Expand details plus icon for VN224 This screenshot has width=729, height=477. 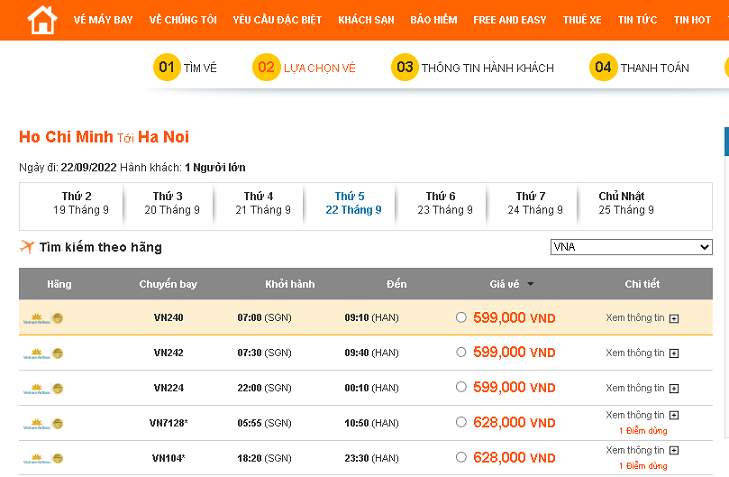(x=674, y=389)
